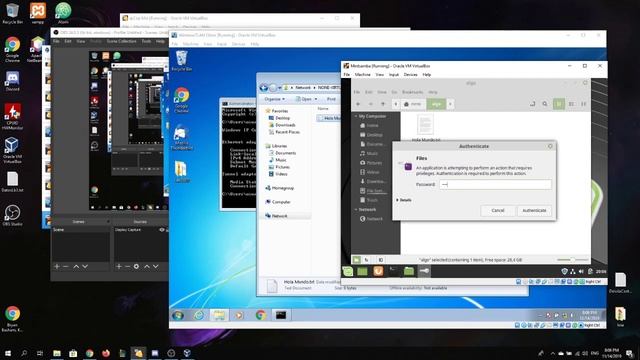The height and width of the screenshot is (360, 640).
Task: Move scene down in OBS Scenes panel
Action: point(85,267)
